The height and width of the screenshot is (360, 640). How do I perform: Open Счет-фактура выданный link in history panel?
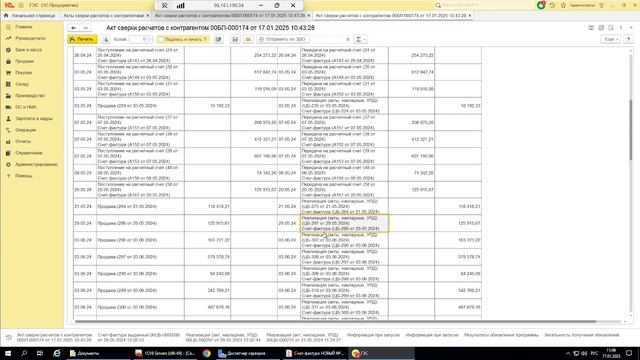tap(139, 337)
